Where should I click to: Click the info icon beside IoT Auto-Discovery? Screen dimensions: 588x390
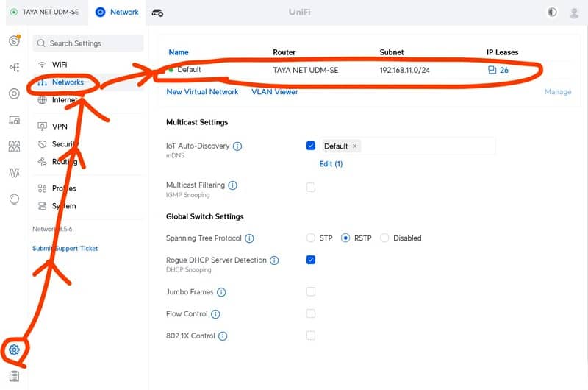tap(237, 146)
